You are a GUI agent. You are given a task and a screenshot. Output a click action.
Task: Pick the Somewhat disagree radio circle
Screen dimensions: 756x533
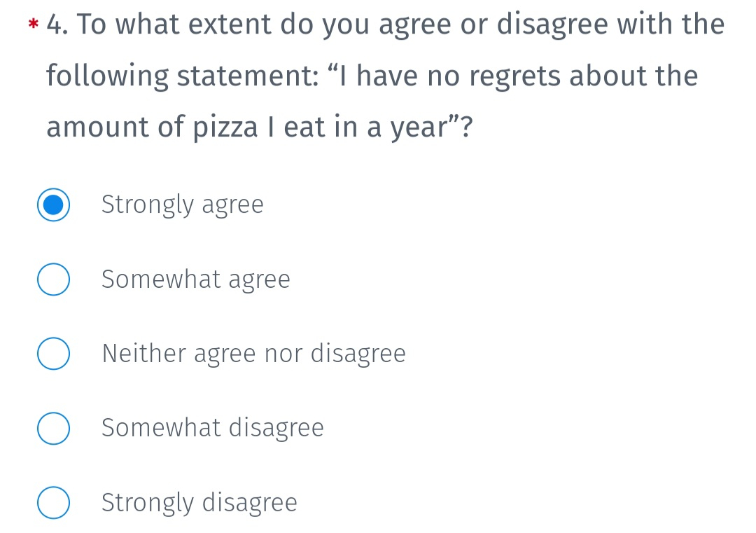(53, 429)
